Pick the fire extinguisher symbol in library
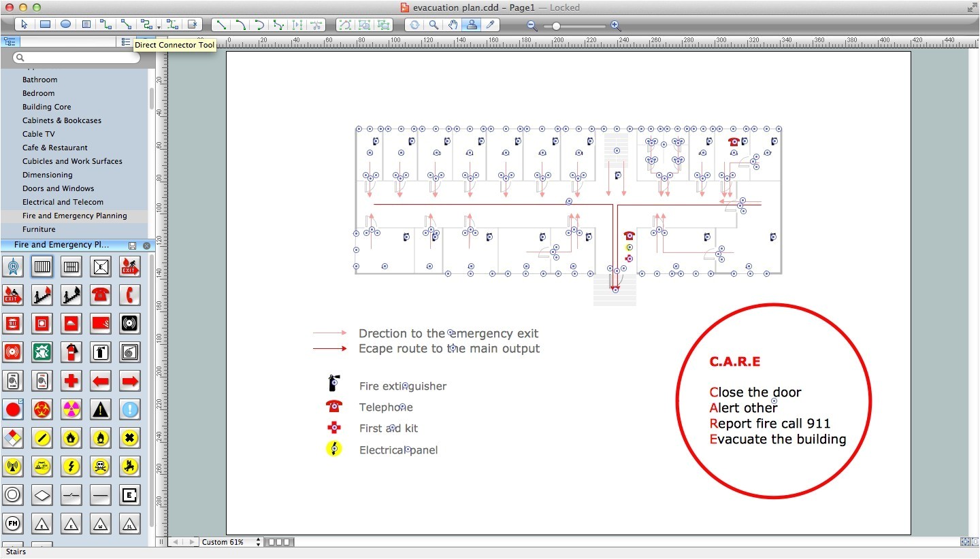980x559 pixels. tap(71, 352)
